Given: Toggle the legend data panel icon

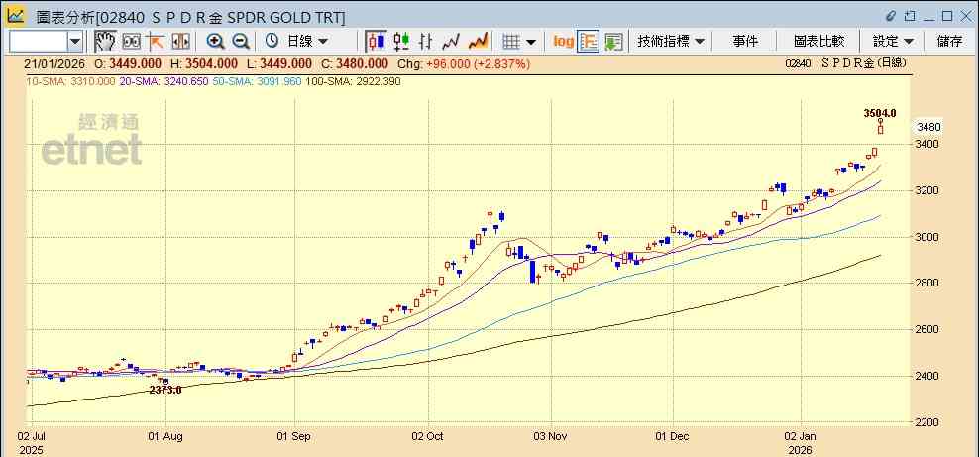Looking at the screenshot, I should click(589, 42).
